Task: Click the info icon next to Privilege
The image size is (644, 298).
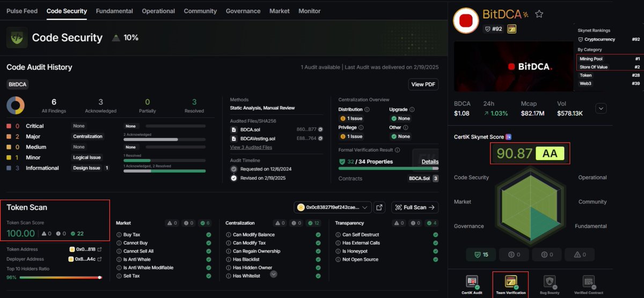Action: [361, 128]
